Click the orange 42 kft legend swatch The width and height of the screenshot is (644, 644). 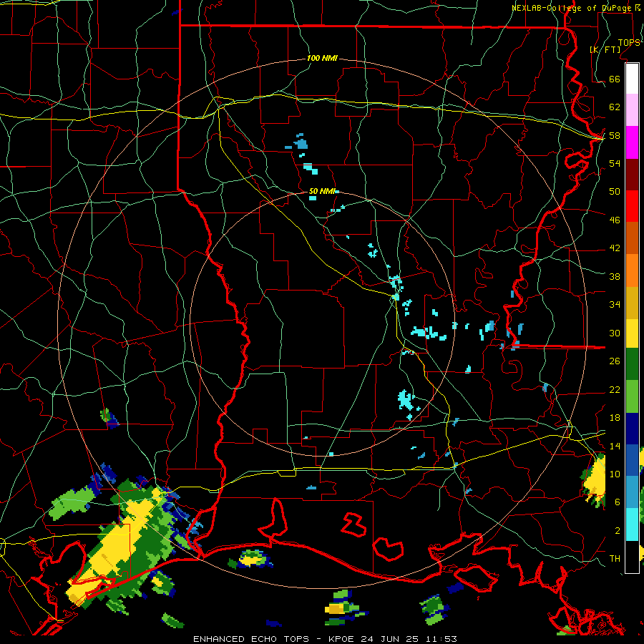[632, 270]
